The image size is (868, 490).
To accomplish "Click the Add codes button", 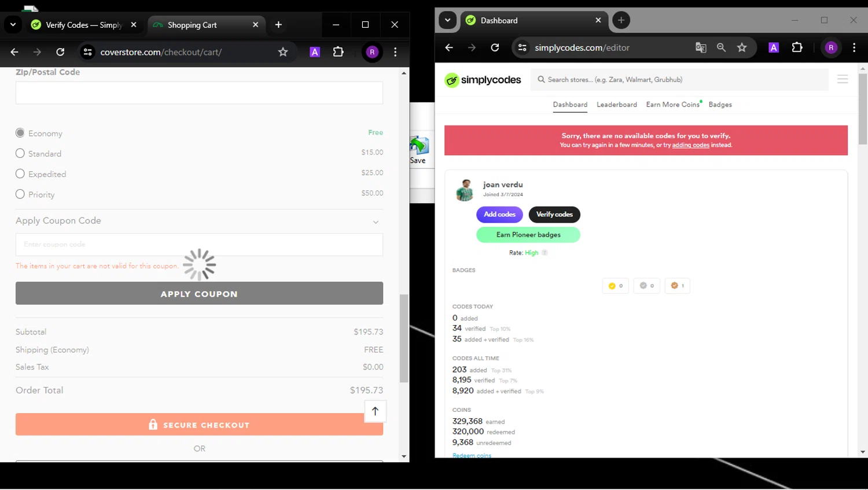I will [x=499, y=215].
